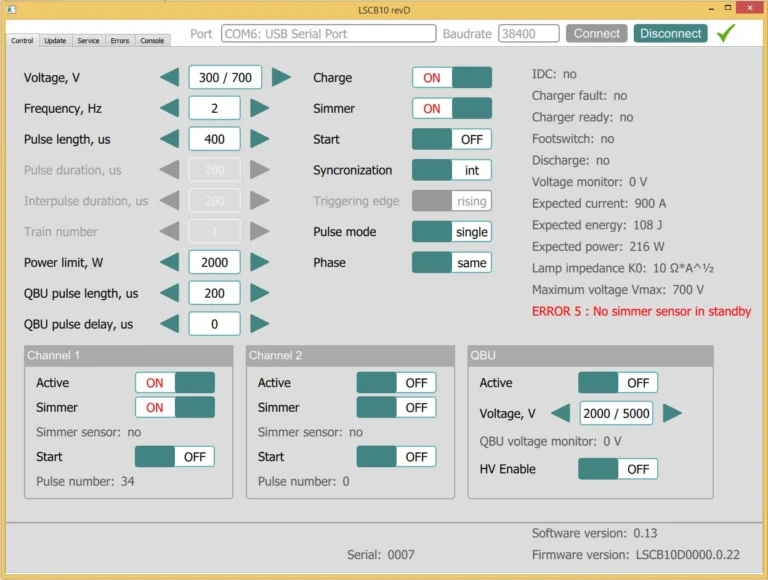Click the Frequency value box showing 2

pyautogui.click(x=215, y=108)
